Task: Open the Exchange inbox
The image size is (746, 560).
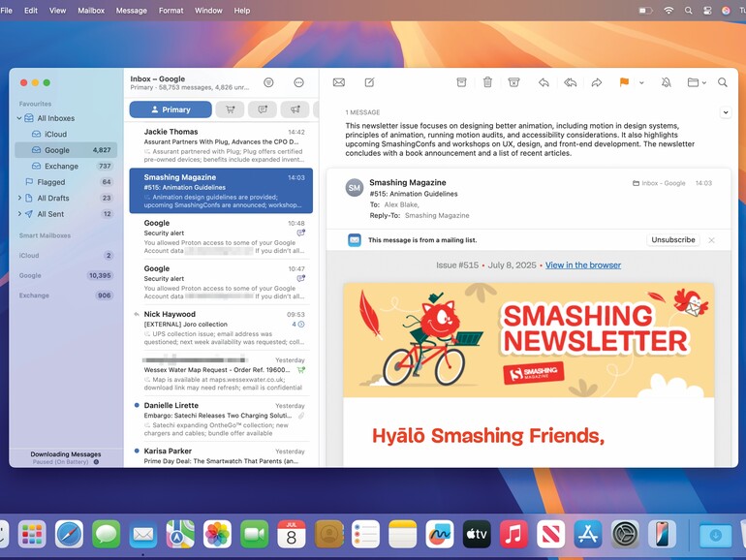Action: point(66,166)
